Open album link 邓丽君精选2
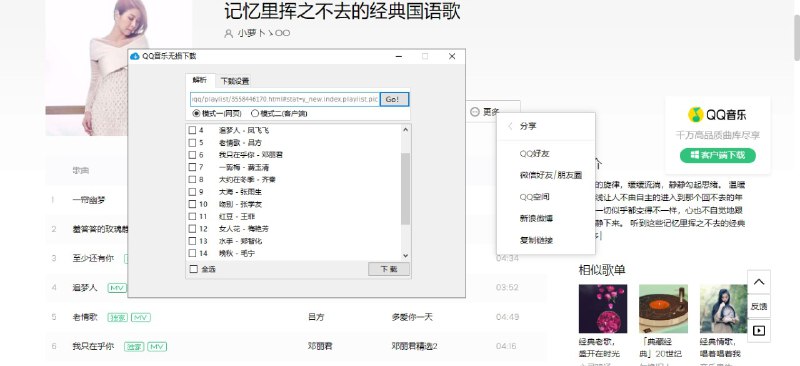The image size is (800, 366). point(414,346)
